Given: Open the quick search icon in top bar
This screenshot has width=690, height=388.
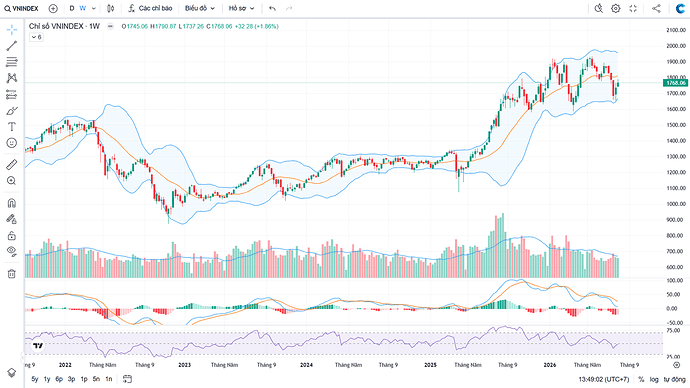Looking at the screenshot, I should click(x=598, y=8).
